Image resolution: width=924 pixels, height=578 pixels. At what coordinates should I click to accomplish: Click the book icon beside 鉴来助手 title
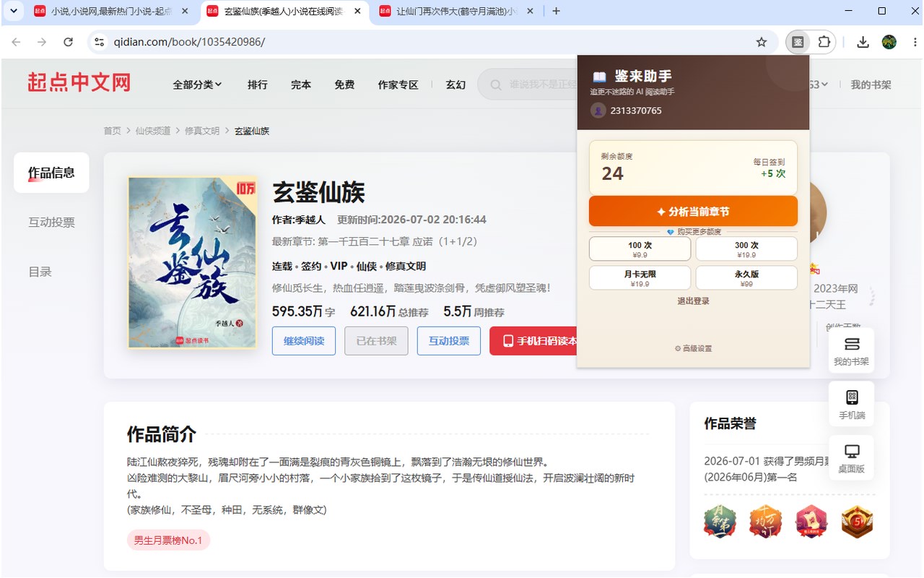599,77
